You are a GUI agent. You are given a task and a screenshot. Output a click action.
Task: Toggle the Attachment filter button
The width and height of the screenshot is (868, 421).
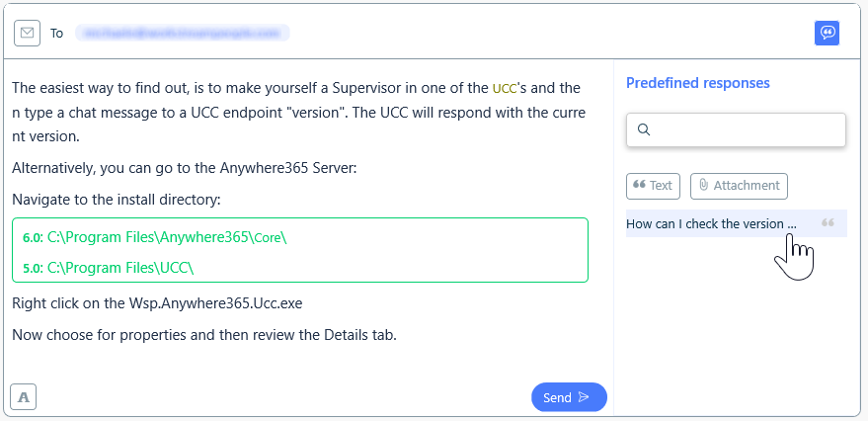739,186
